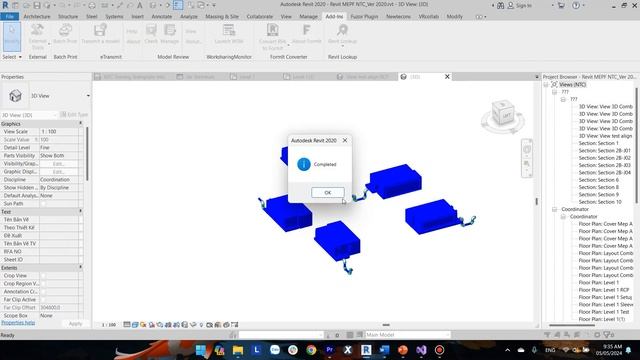Open Premiere Pro from the taskbar
Screen dimensions: 640x360
click(329, 350)
